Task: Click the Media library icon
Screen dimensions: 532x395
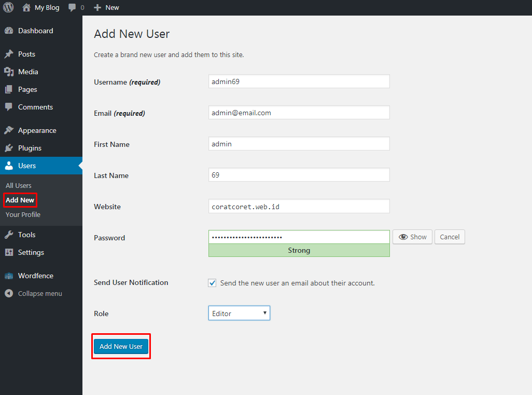Action: (x=9, y=72)
